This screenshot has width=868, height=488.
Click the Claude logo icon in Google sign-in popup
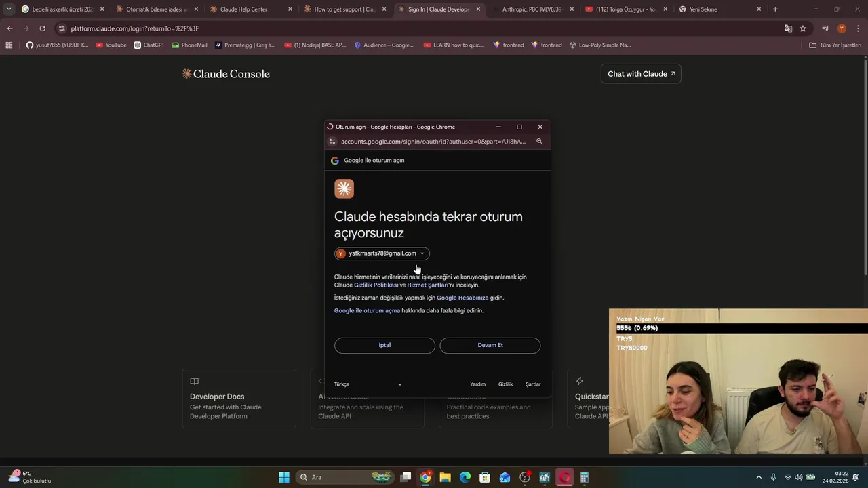tap(344, 188)
